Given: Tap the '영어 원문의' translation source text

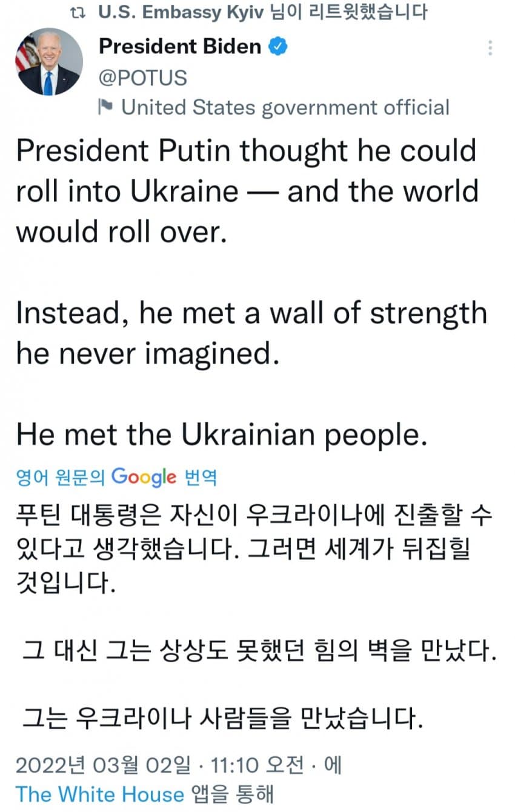Looking at the screenshot, I should (x=61, y=478).
